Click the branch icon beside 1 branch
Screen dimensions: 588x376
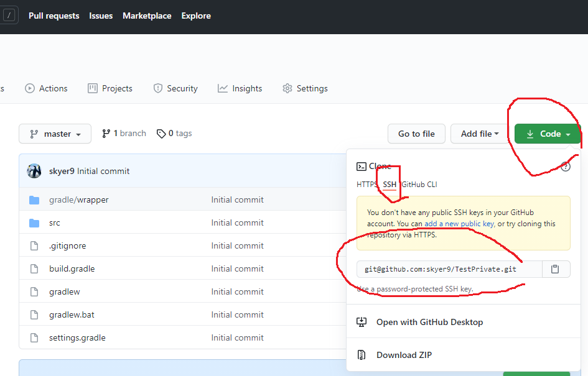106,134
